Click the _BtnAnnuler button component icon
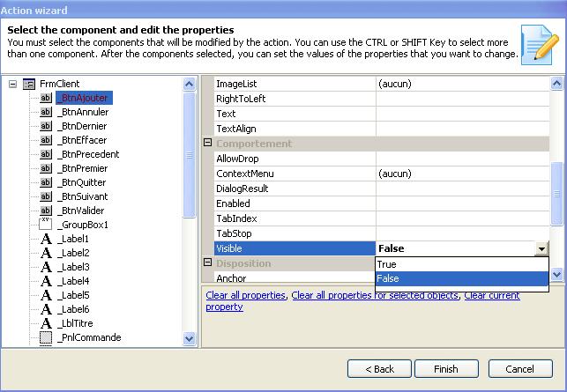This screenshot has height=392, width=567. 46,112
